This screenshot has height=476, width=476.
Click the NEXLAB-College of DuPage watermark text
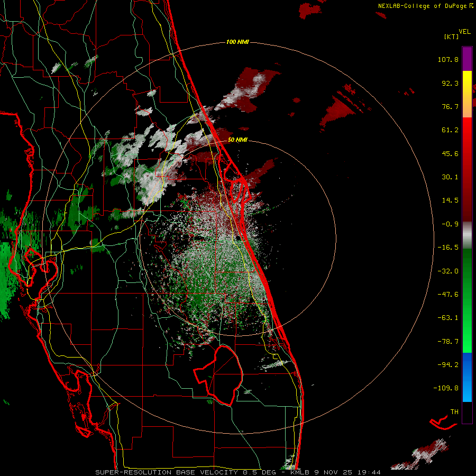coord(425,6)
